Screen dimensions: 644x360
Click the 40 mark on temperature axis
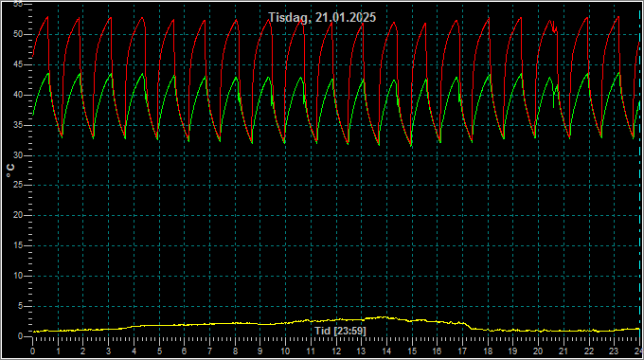(18, 95)
